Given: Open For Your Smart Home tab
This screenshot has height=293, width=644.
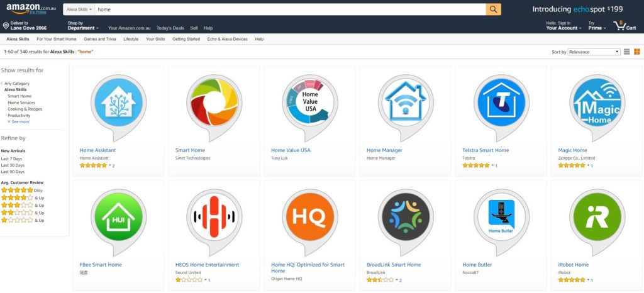Looking at the screenshot, I should click(x=56, y=39).
